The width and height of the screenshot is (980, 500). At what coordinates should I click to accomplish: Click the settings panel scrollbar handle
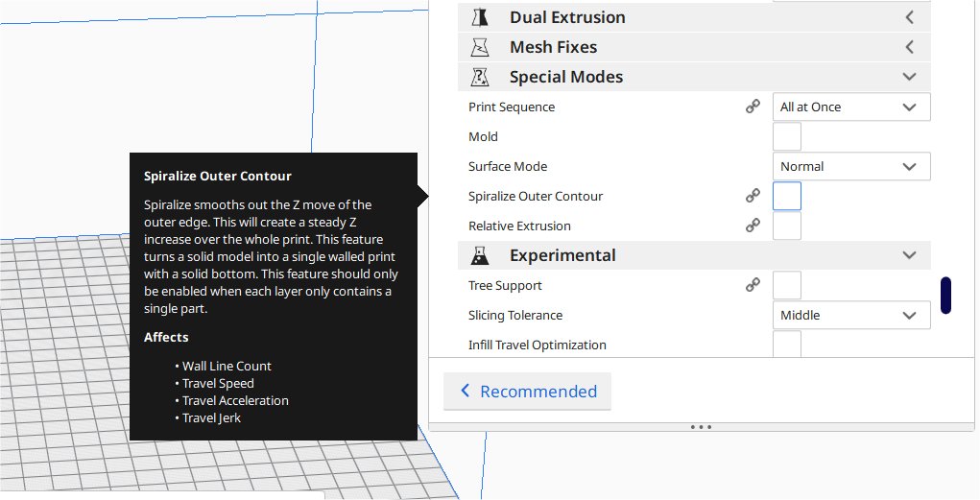[945, 296]
